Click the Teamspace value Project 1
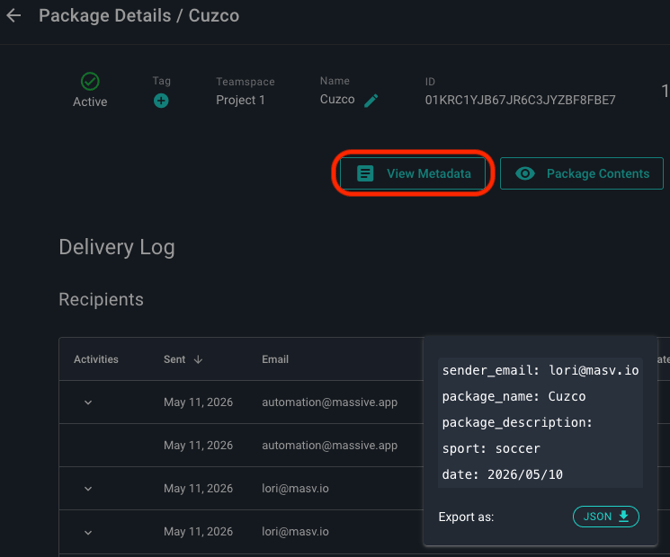Viewport: 670px width, 557px height. tap(240, 100)
